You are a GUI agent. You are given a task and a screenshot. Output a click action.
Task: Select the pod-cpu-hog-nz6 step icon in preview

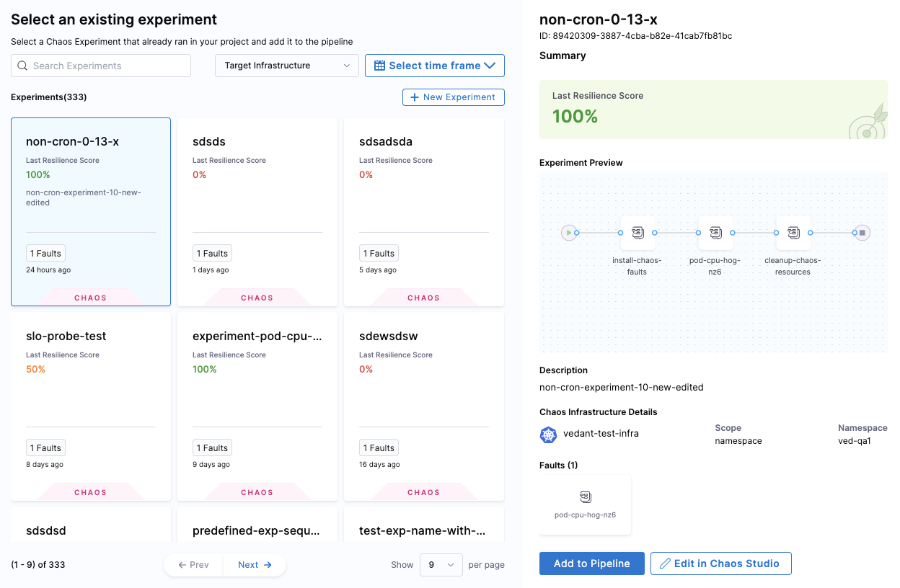(715, 232)
